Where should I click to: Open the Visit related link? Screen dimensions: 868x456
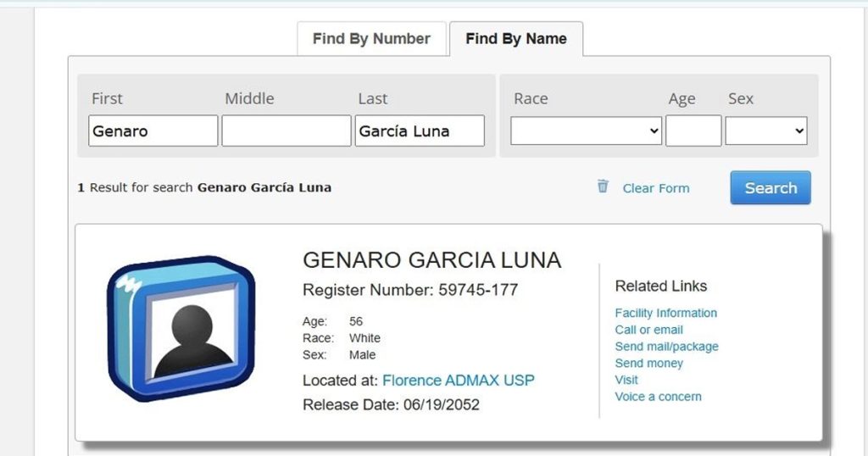tap(626, 380)
